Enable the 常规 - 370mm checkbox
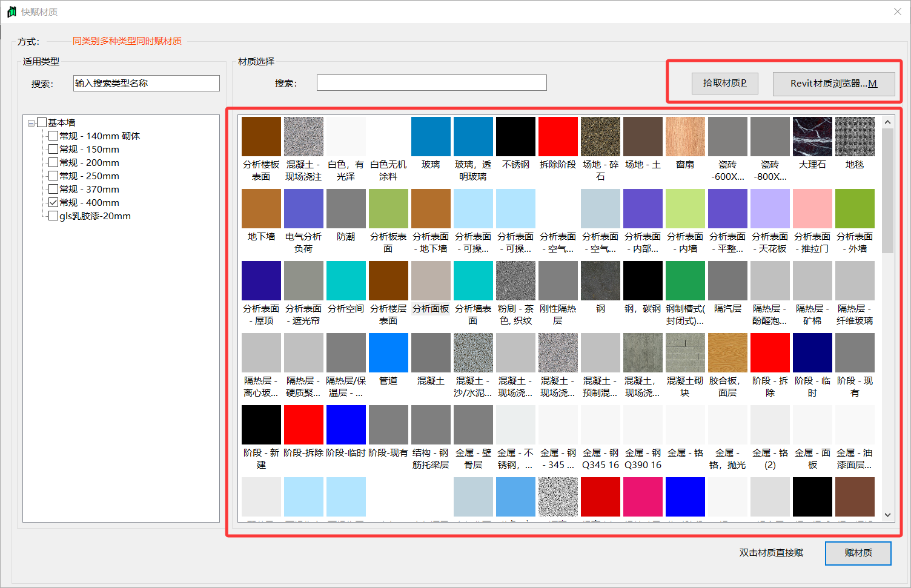This screenshot has width=911, height=588. pos(53,189)
